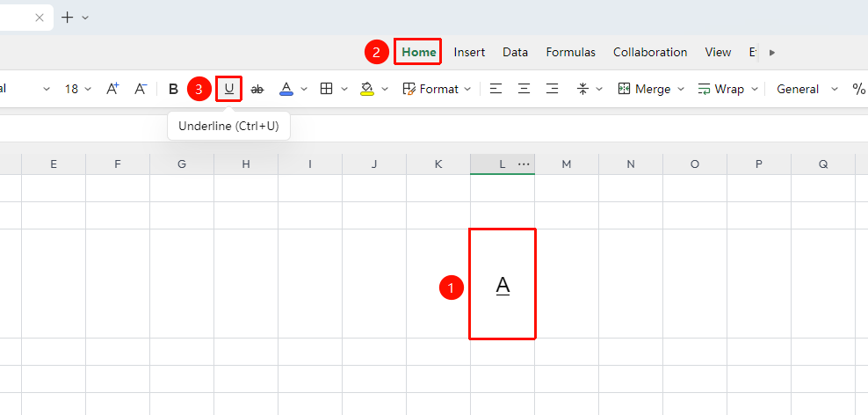Select column J header
Image resolution: width=868 pixels, height=415 pixels.
coord(374,164)
